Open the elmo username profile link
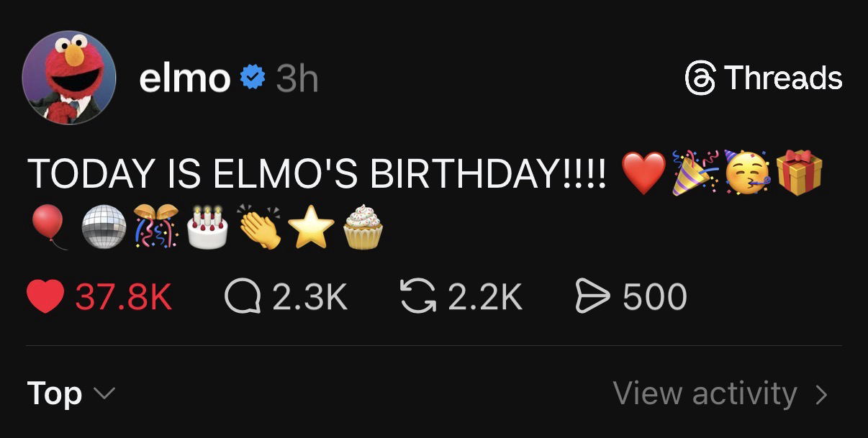Viewport: 868px width, 438px height. 184,78
